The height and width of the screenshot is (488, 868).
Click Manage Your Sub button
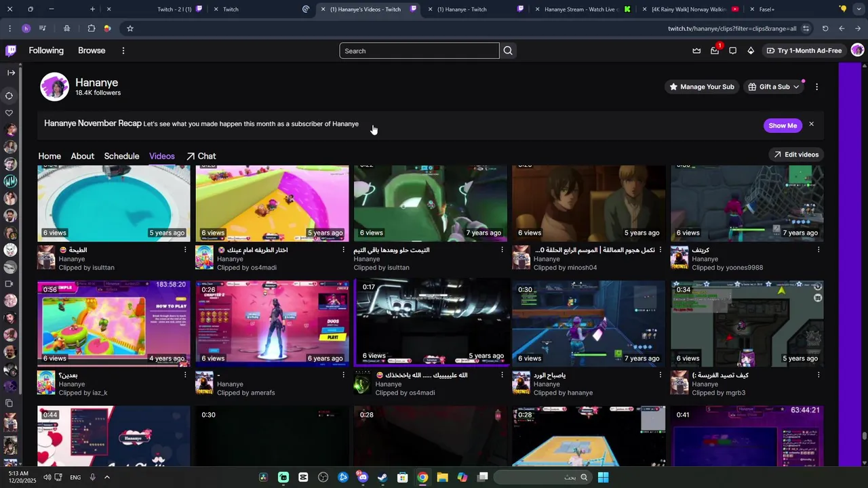pos(702,87)
